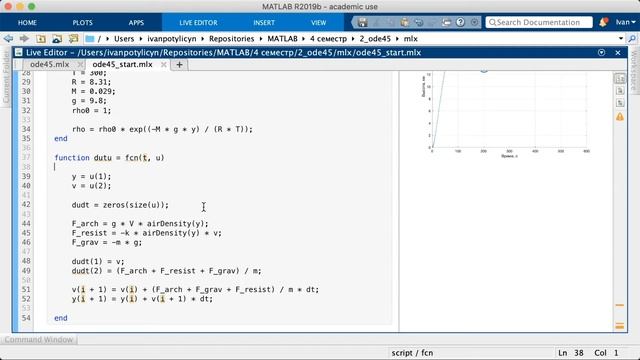Viewport: 640px width, 360px height.
Task: Click the browse for folder icon
Action: tap(57, 39)
